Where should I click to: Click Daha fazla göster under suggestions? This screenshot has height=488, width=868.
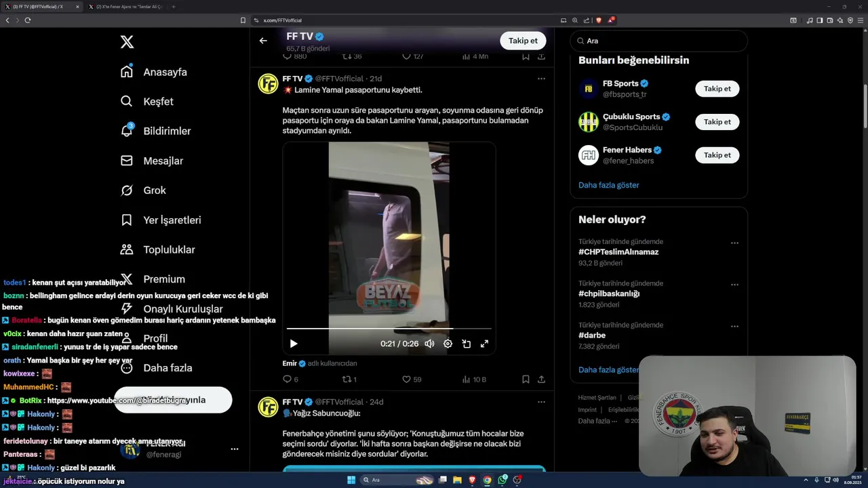(x=608, y=185)
